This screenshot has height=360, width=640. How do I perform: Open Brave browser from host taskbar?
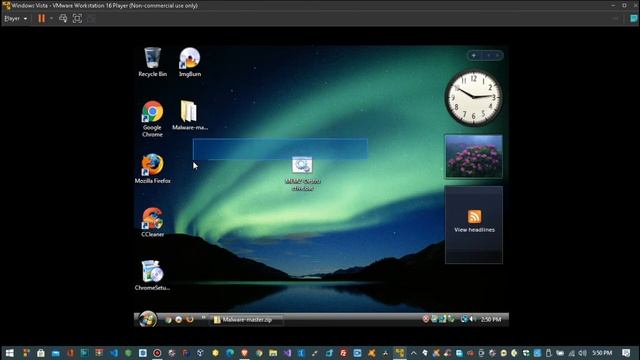coord(244,353)
